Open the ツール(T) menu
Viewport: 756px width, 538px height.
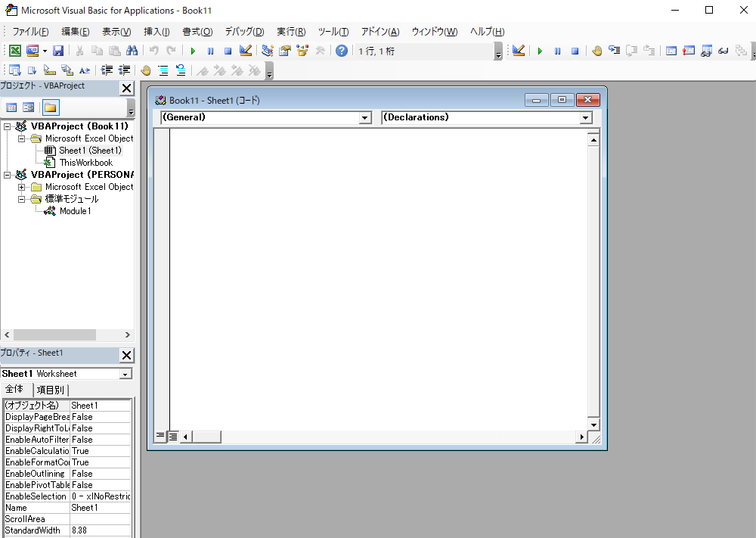click(333, 32)
